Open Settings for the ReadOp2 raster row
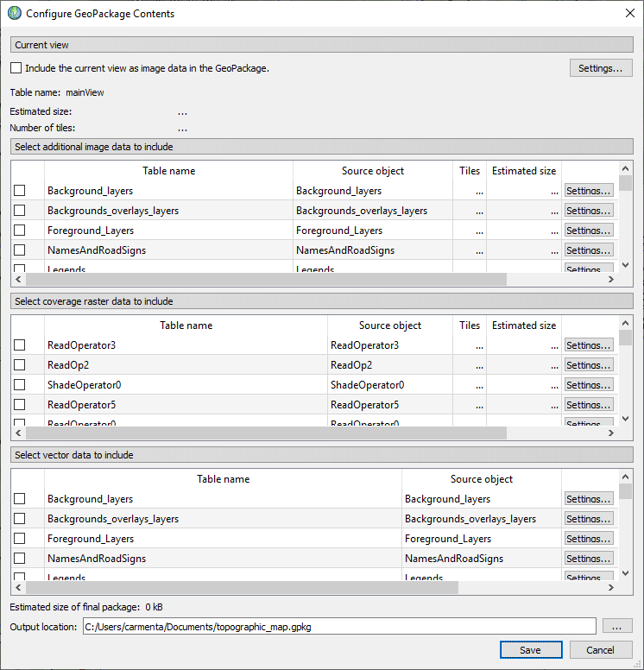This screenshot has width=644, height=670. (x=589, y=365)
